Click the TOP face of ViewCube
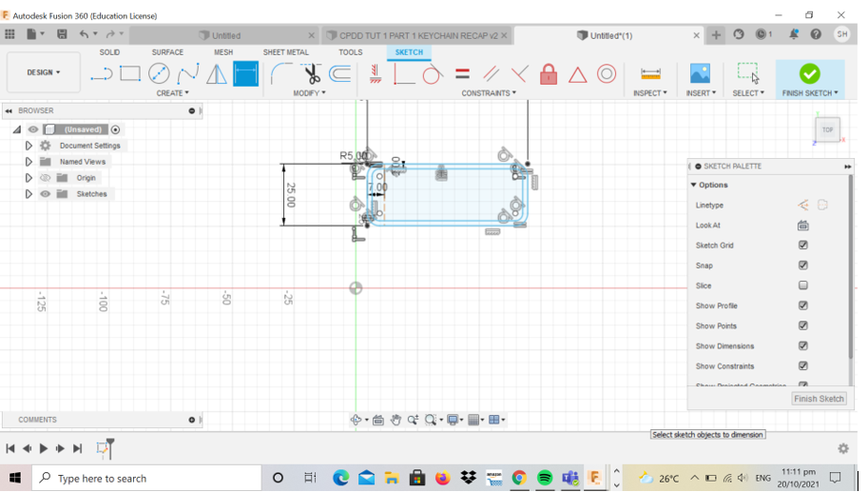The height and width of the screenshot is (492, 868). click(x=827, y=129)
